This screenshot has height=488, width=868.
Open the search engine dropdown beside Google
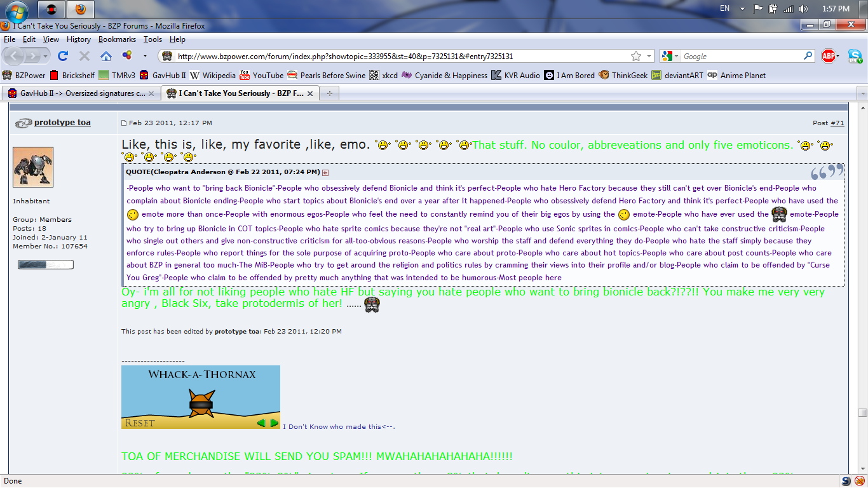(x=677, y=55)
